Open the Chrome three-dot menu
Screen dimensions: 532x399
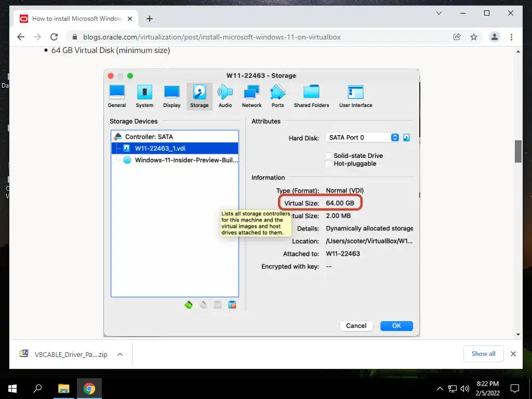point(511,37)
